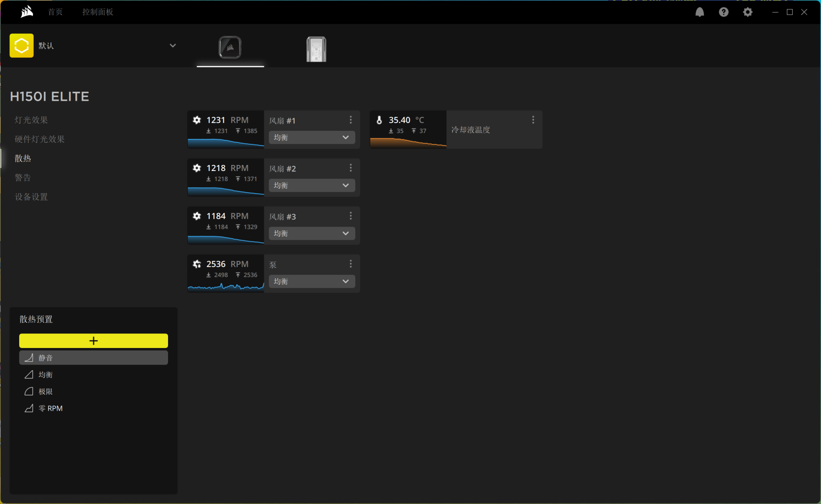Click the yellow default profile icon
Image resolution: width=821 pixels, height=504 pixels.
pos(21,45)
